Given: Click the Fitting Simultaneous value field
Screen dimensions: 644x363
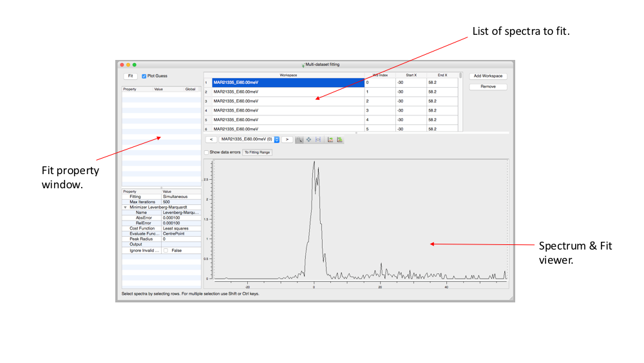Looking at the screenshot, I should [180, 197].
